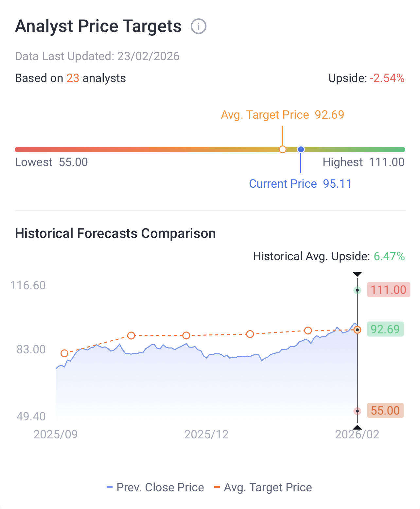This screenshot has width=420, height=509.
Task: Click the second orange forecast circle marker
Action: [131, 336]
